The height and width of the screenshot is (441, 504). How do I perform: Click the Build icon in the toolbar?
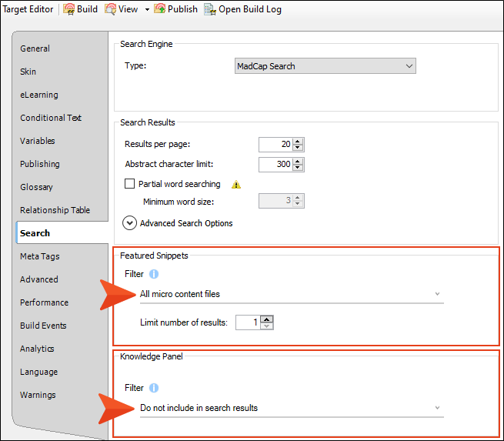pyautogui.click(x=68, y=9)
